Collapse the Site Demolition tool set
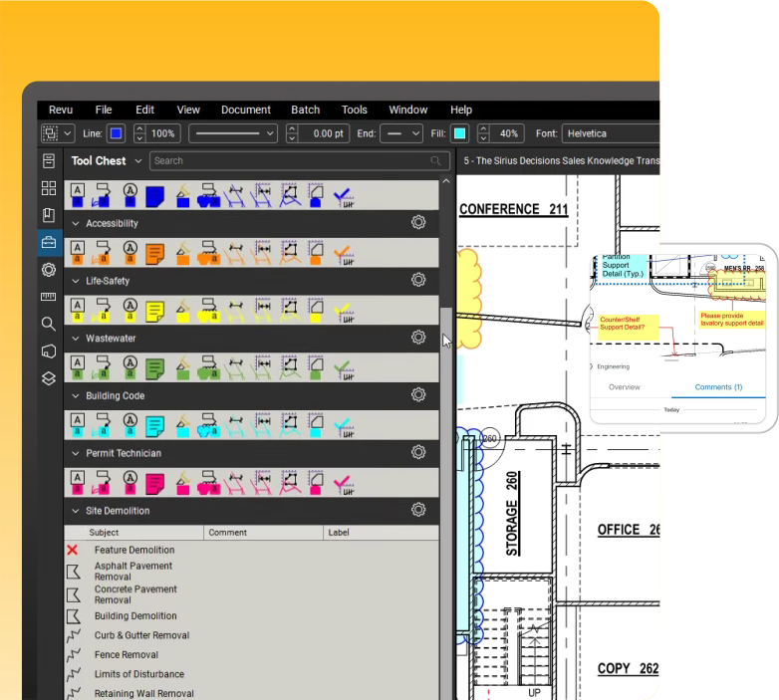This screenshot has width=779, height=700. click(76, 511)
